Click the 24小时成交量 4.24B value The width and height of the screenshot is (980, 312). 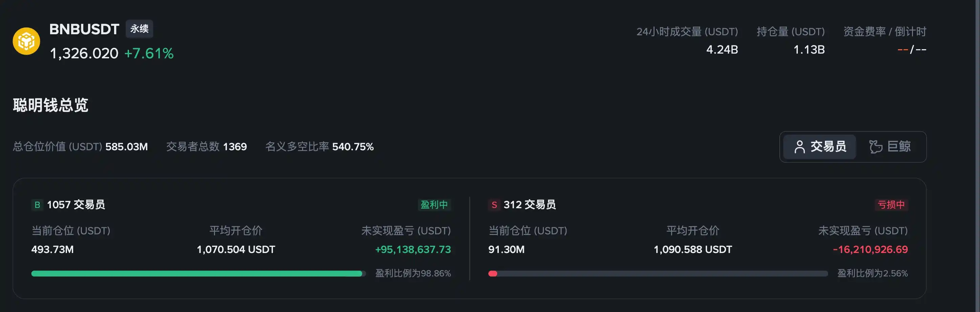click(722, 50)
